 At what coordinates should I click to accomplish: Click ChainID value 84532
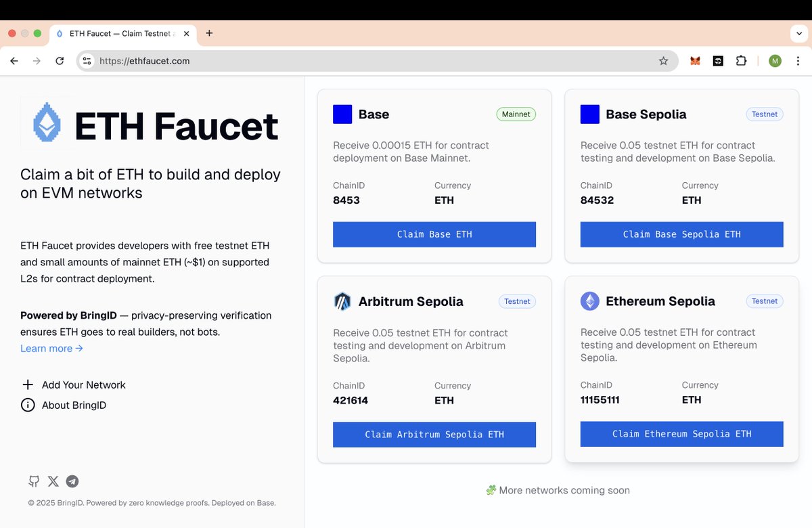coord(597,200)
